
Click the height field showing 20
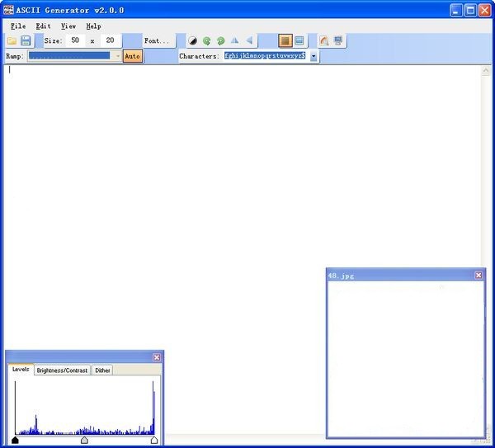pyautogui.click(x=110, y=40)
